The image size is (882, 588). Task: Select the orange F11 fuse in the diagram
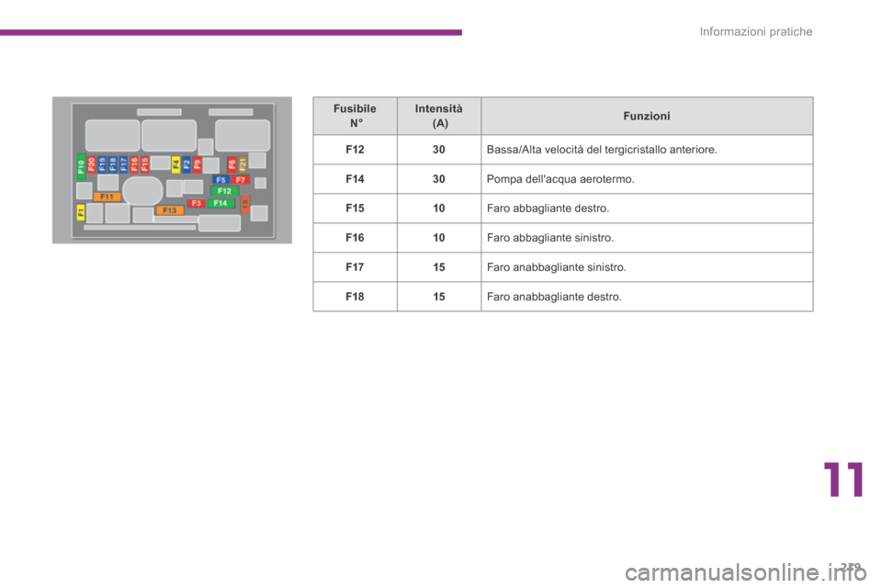pos(107,197)
